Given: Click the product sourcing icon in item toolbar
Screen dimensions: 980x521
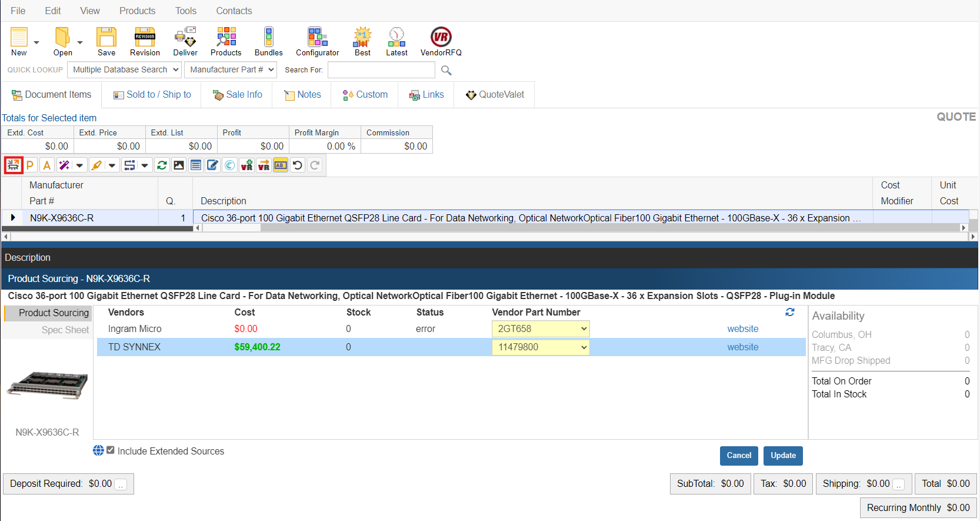Looking at the screenshot, I should tap(14, 165).
